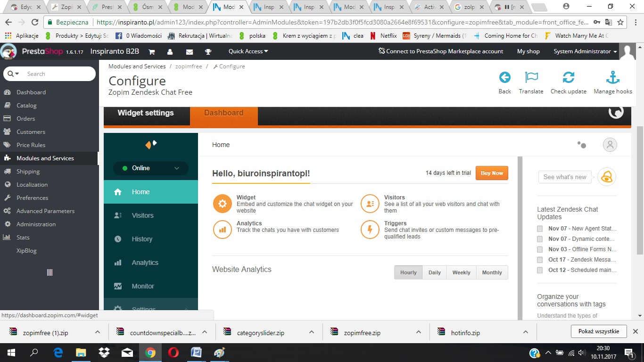Screen dimensions: 644x362
Task: Close the downloads bar with the X
Action: (636, 331)
